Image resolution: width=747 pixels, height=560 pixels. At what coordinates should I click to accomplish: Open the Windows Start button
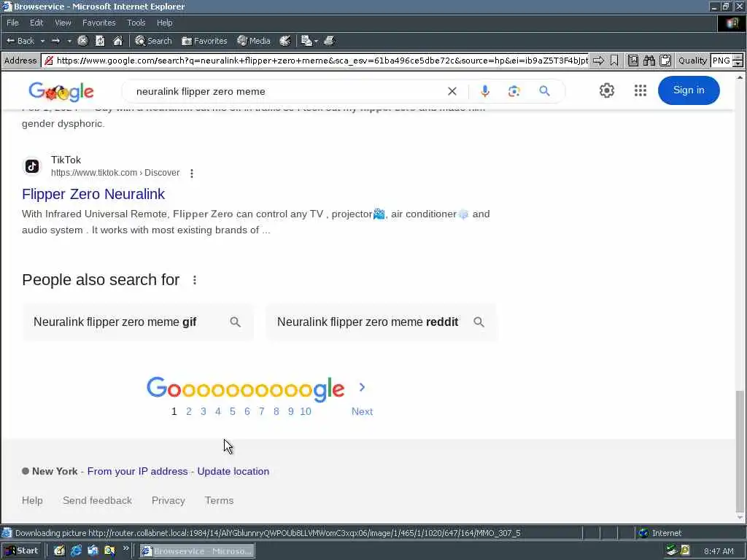[22, 551]
